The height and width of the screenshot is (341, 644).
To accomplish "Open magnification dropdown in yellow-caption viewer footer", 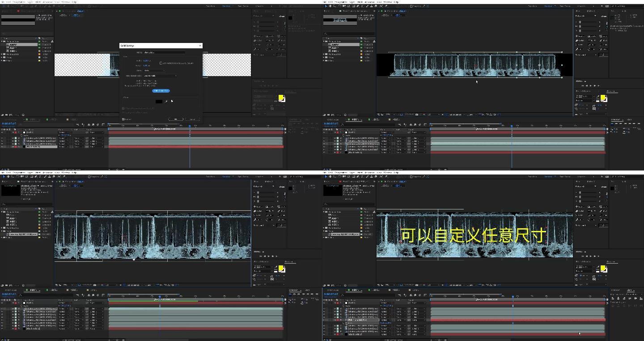I will [x=390, y=285].
